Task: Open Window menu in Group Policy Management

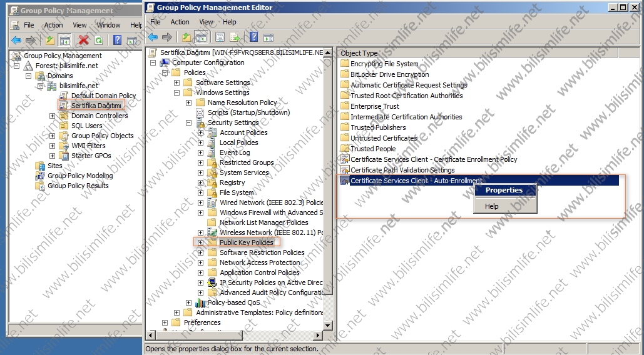Action: pos(108,25)
